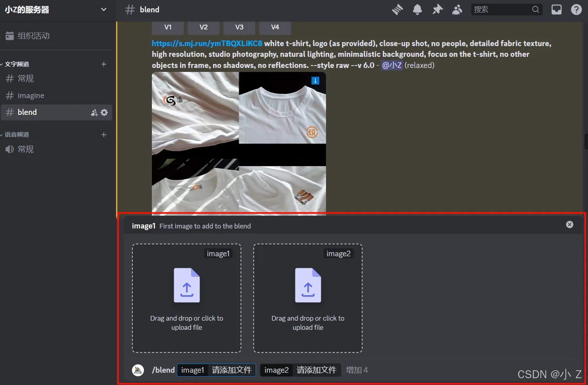This screenshot has height=385, width=588.
Task: Open the s.mj.run image link
Action: [207, 43]
